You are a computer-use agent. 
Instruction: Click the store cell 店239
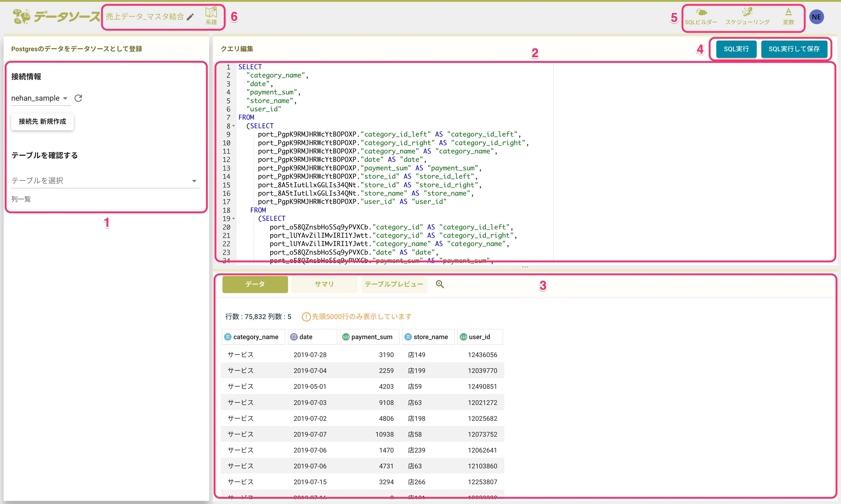[x=417, y=450]
